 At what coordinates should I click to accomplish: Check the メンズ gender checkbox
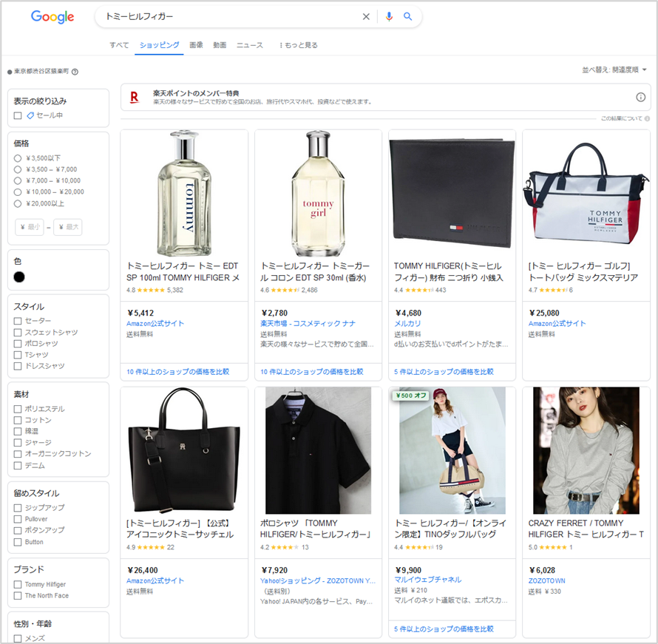coord(18,638)
